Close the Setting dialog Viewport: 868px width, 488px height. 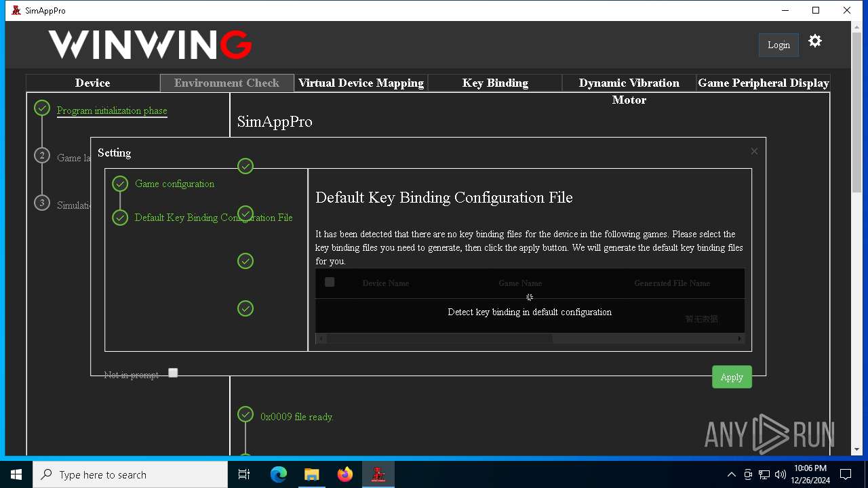[x=754, y=151]
